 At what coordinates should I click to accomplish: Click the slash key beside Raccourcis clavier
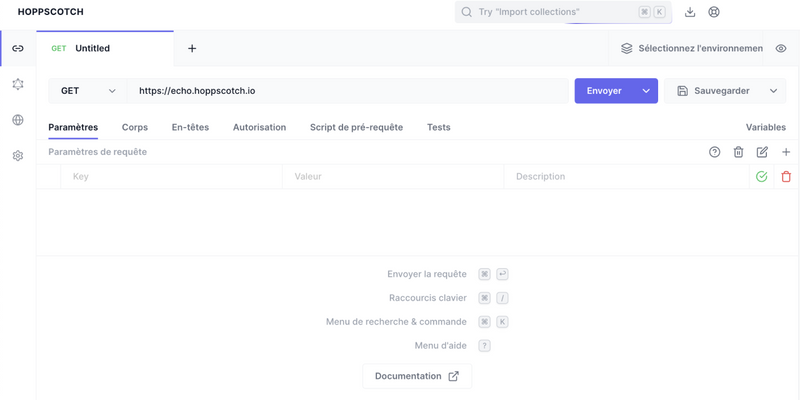tap(503, 298)
